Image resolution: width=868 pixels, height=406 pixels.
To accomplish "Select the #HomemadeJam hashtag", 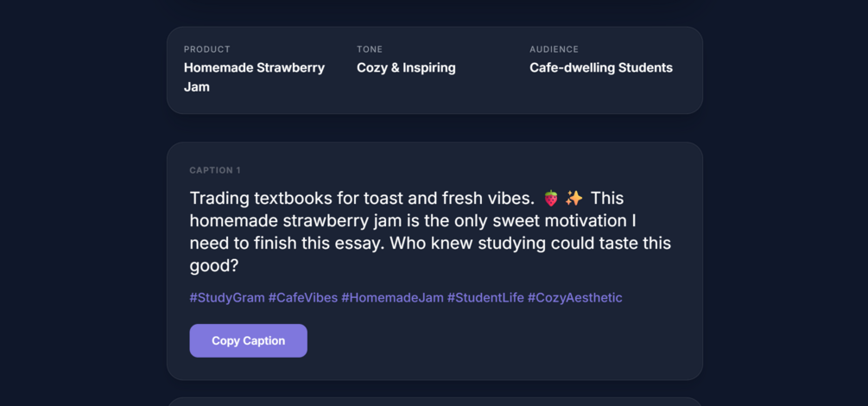I will pyautogui.click(x=392, y=297).
